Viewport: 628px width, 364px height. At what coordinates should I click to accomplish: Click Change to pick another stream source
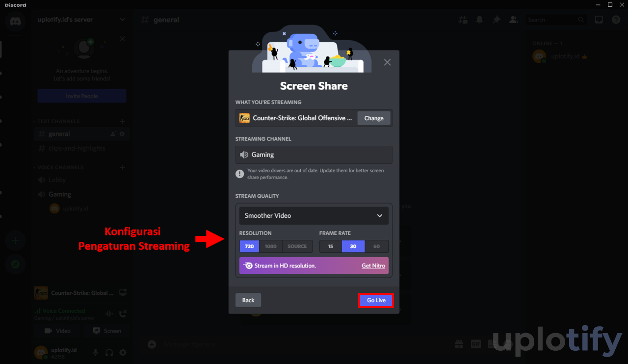374,118
